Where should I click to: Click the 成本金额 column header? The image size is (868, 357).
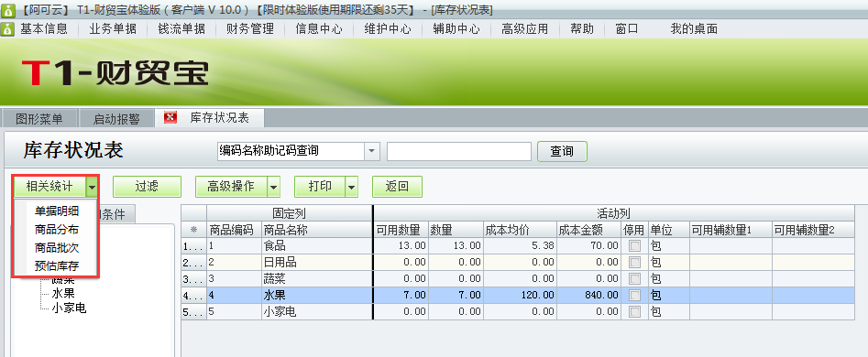tap(588, 230)
